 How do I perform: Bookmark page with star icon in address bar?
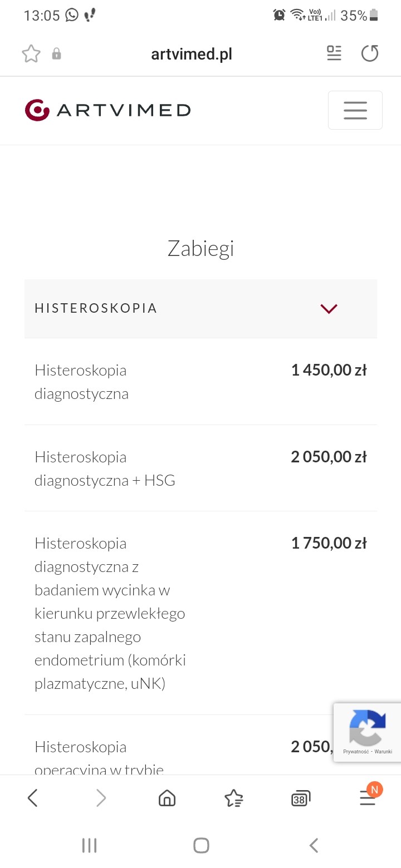31,54
